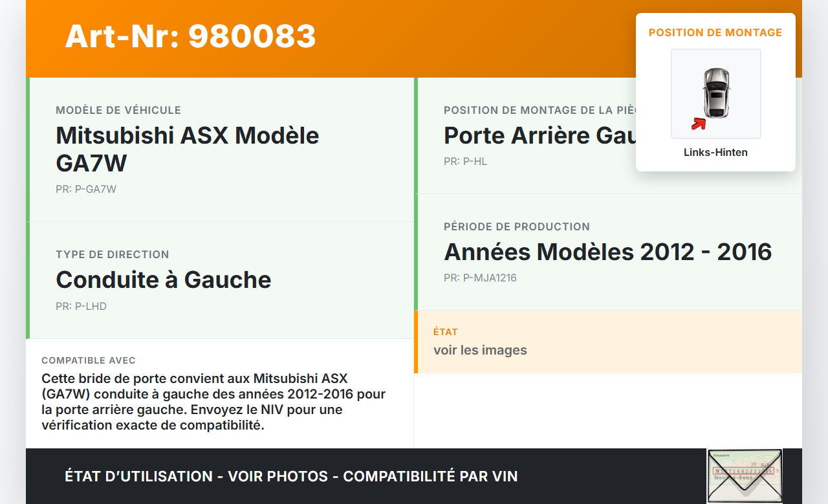
Task: Click the ÉTAT D'UTILISATION footer banner text
Action: (291, 477)
